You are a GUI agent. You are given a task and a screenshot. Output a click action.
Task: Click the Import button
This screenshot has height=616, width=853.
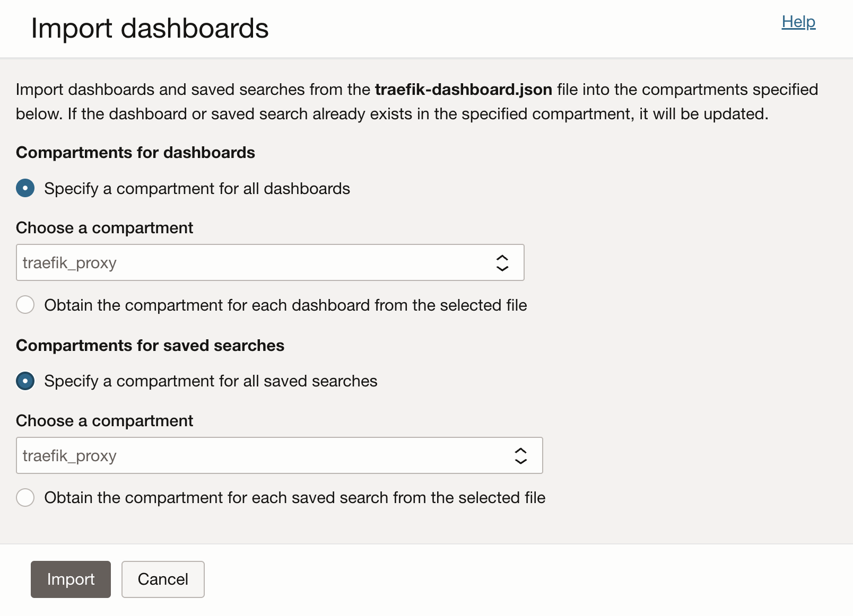point(71,579)
